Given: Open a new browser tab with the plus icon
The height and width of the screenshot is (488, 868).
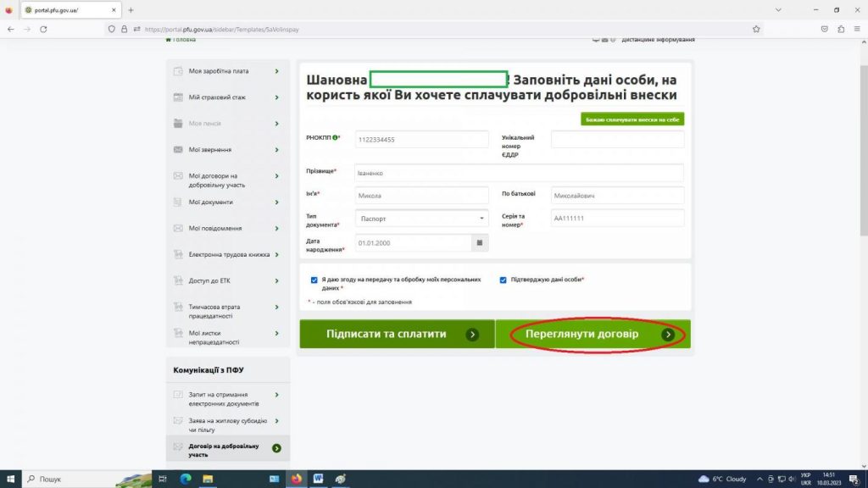Looking at the screenshot, I should point(131,10).
